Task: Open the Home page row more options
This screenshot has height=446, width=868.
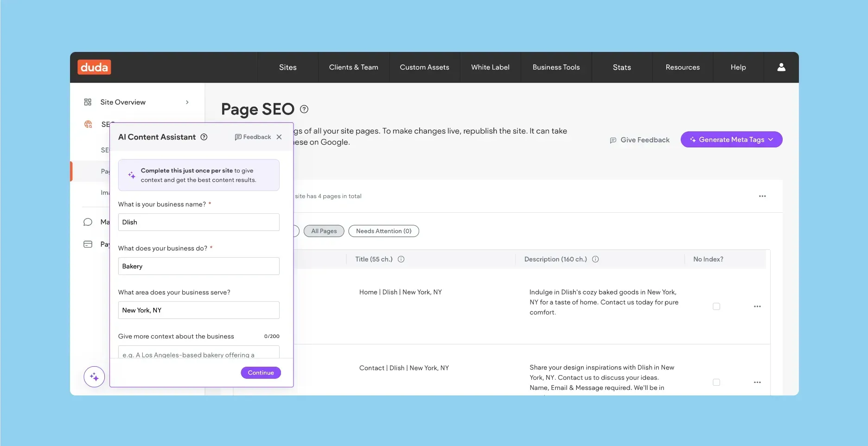Action: 757,306
